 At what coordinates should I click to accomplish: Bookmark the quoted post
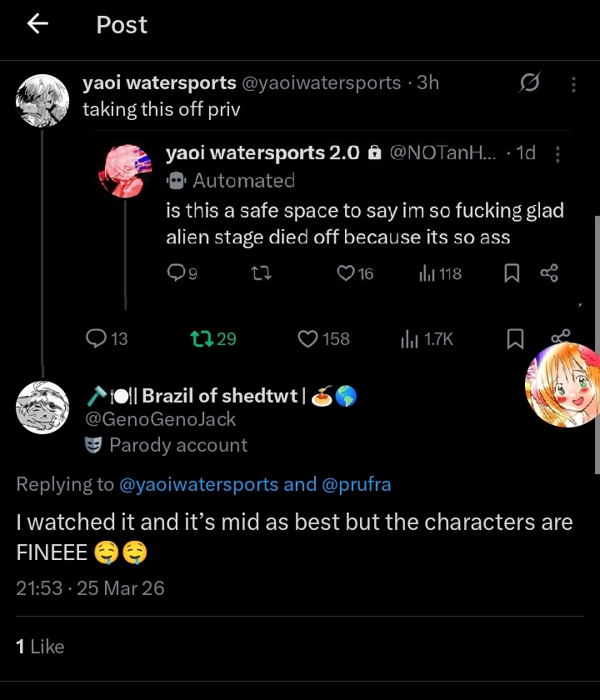[x=512, y=272]
